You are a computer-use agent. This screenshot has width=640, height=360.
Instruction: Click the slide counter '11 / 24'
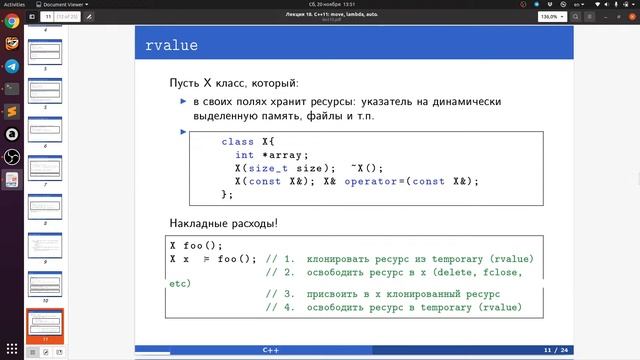pyautogui.click(x=556, y=350)
